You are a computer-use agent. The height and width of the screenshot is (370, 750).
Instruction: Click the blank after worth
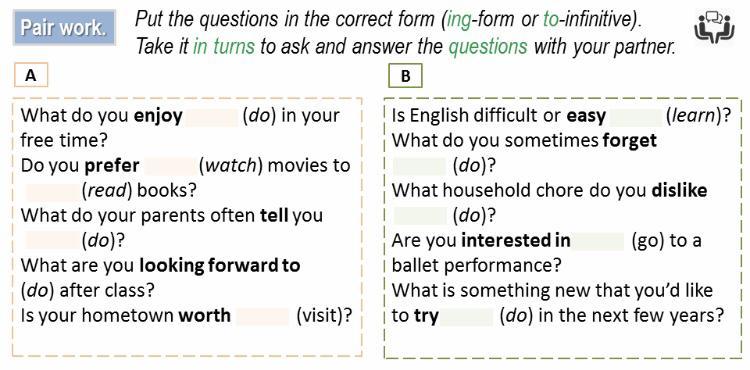click(263, 316)
